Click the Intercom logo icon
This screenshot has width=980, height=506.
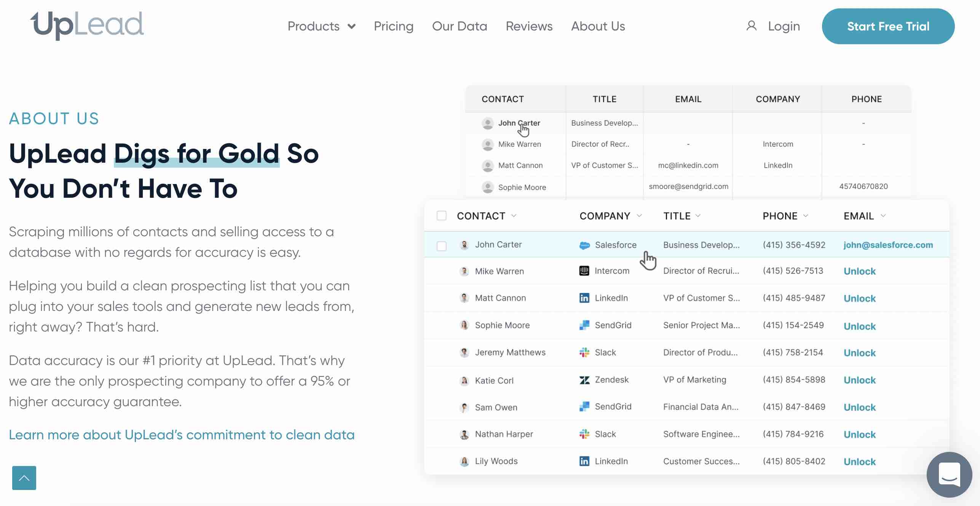click(x=584, y=271)
